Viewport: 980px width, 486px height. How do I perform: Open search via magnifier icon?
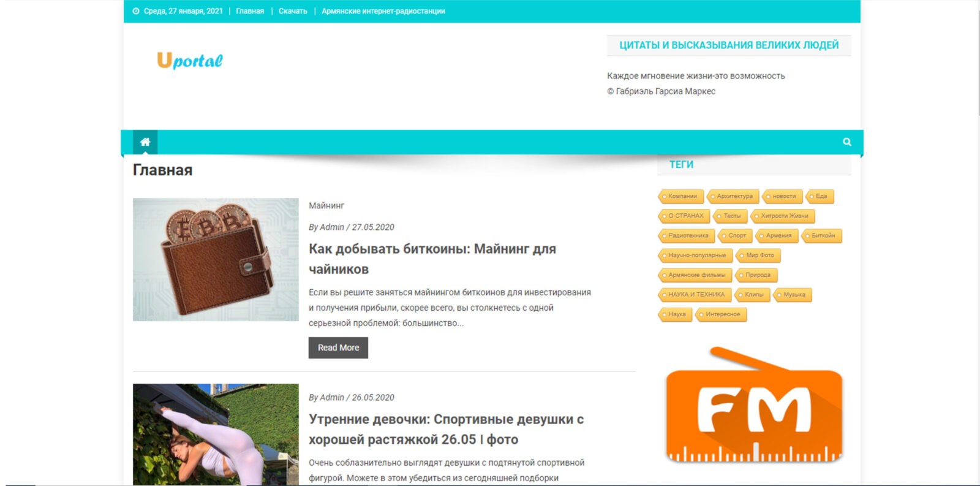coord(846,142)
